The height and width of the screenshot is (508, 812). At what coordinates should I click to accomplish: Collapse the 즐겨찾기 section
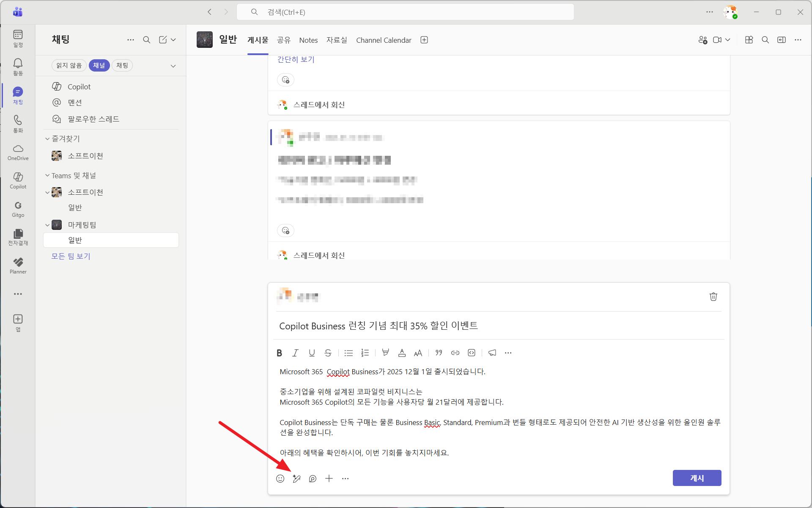click(x=47, y=138)
